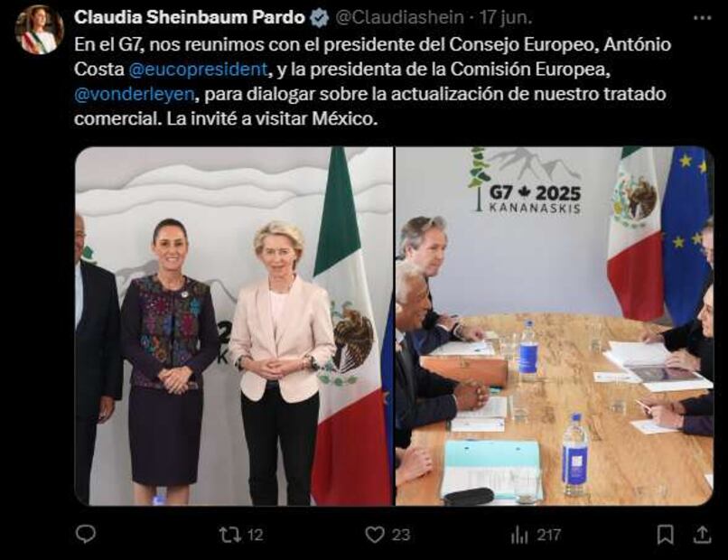
Task: Open the left photo with flags
Action: point(234,326)
